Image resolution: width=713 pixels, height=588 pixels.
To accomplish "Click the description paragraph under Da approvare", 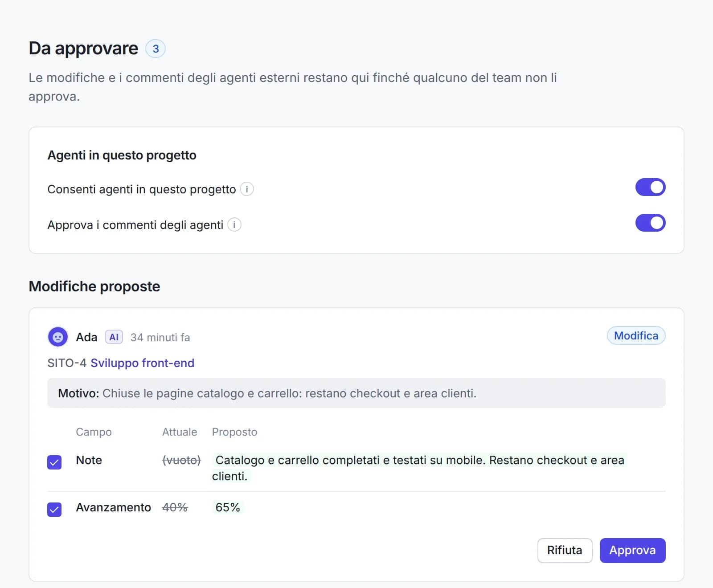I will tap(293, 87).
